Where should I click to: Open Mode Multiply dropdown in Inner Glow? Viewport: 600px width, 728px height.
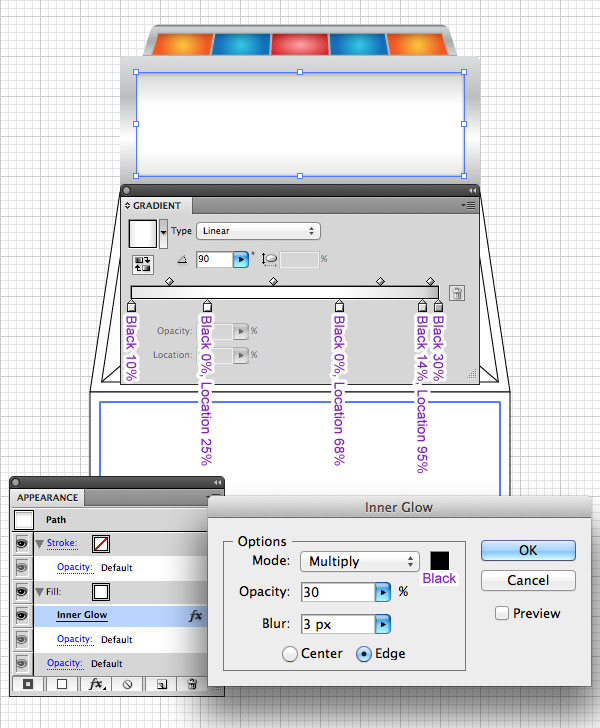click(x=360, y=561)
